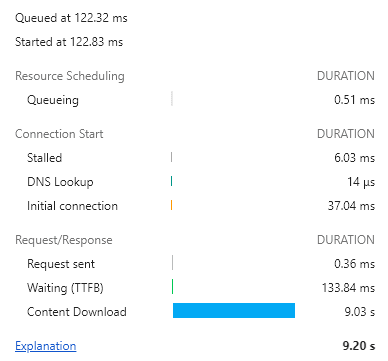Select the gray Stalled timing marker
The image size is (388, 361).
click(x=171, y=157)
